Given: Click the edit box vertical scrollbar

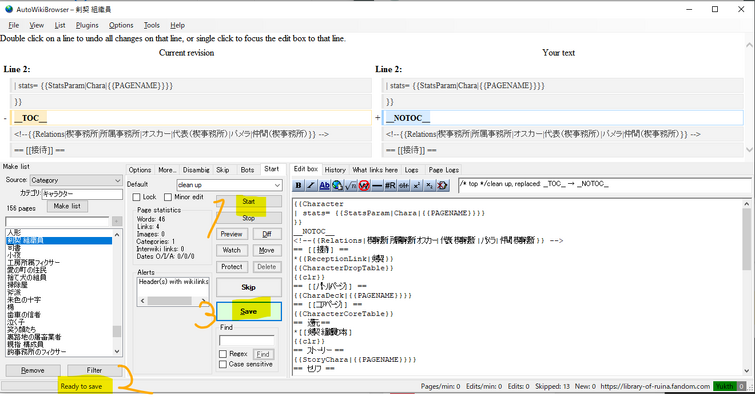Looking at the screenshot, I should (747, 287).
